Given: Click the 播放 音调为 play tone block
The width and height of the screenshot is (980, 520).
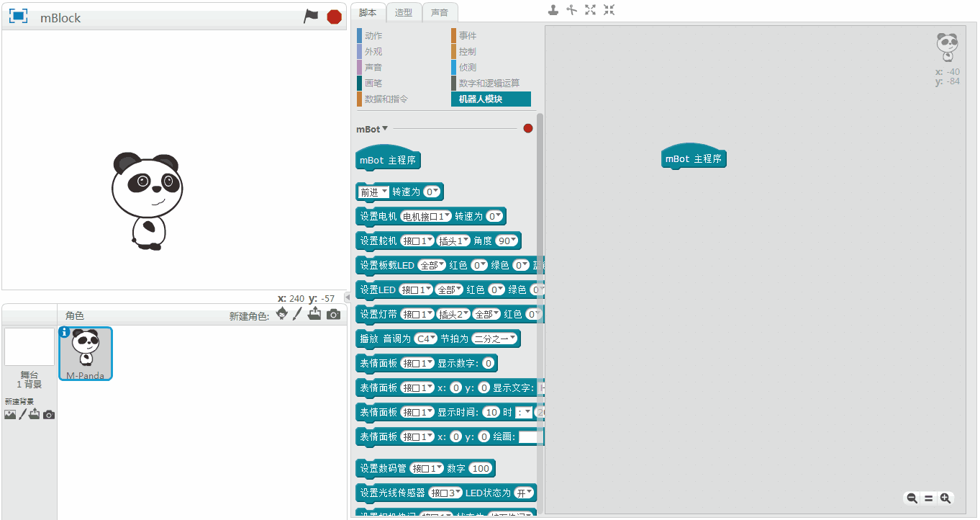Looking at the screenshot, I should point(438,339).
